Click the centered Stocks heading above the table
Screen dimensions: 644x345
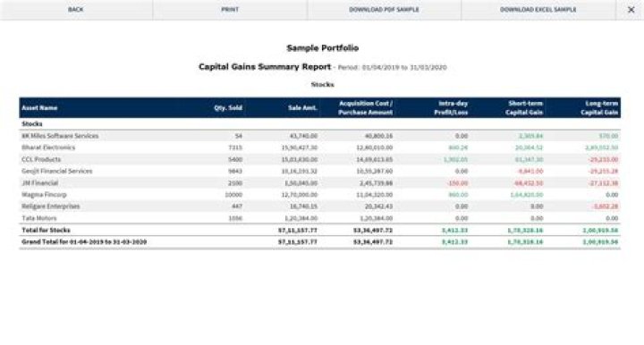click(x=322, y=85)
